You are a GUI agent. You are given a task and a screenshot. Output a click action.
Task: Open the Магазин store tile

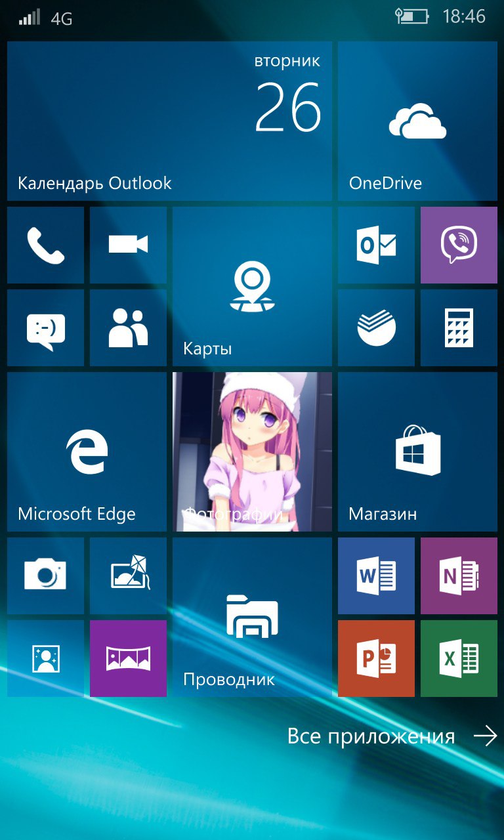(417, 451)
